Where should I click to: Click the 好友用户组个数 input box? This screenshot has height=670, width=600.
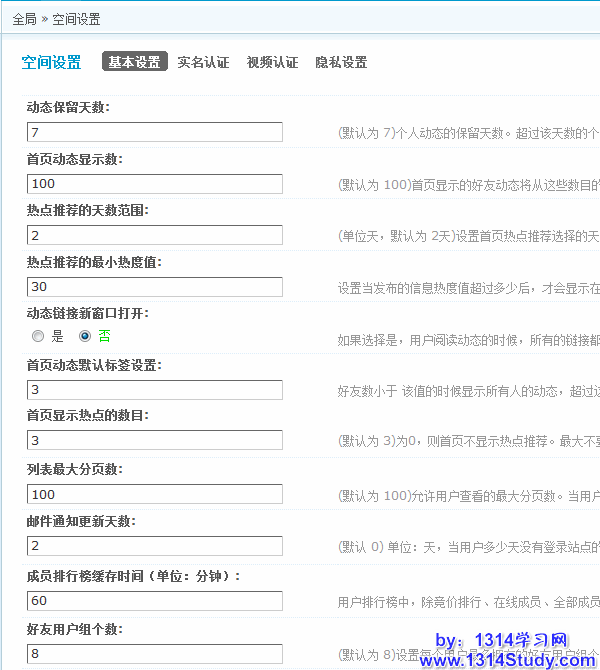(x=155, y=654)
